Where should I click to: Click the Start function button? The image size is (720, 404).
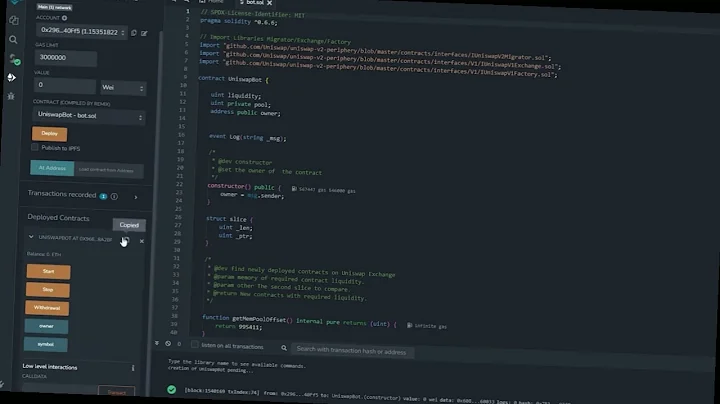tap(48, 271)
